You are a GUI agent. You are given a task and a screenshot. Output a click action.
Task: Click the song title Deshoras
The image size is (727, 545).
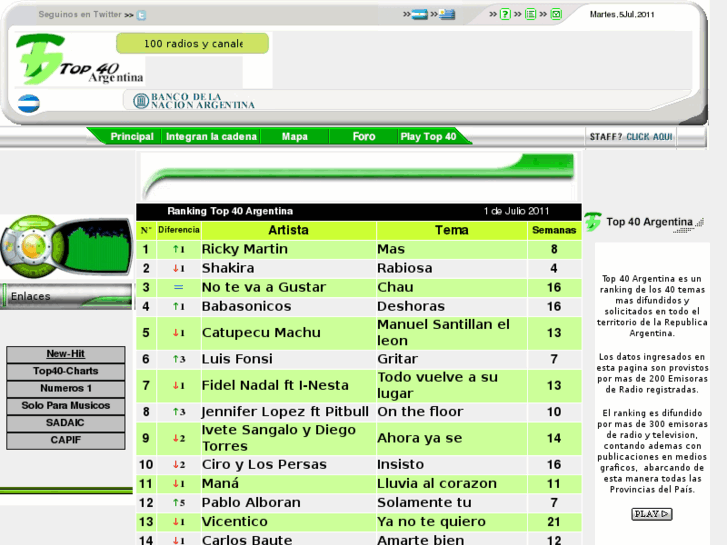click(x=411, y=306)
